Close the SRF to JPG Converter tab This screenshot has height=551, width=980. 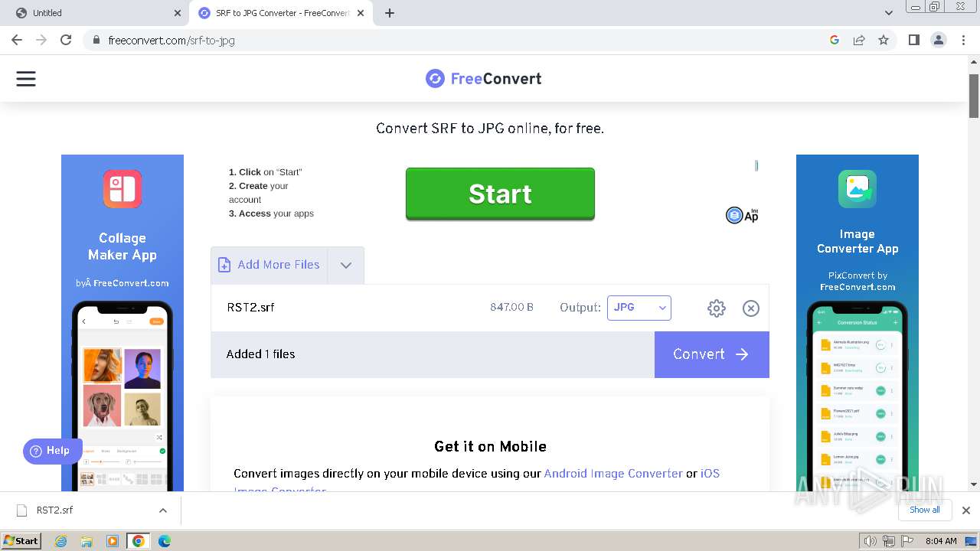[361, 13]
